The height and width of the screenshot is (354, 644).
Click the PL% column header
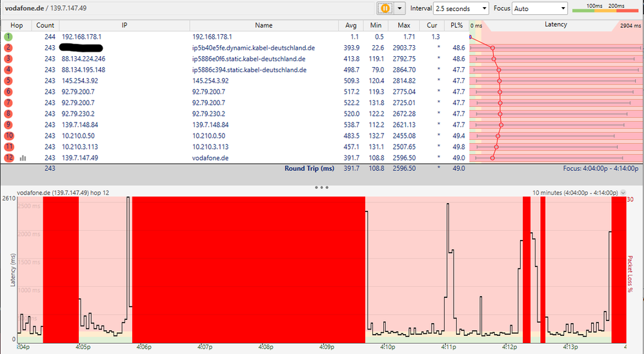[456, 25]
